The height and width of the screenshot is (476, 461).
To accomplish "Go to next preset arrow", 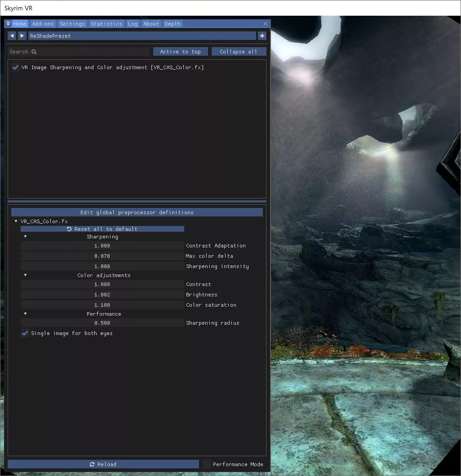I will pyautogui.click(x=22, y=36).
